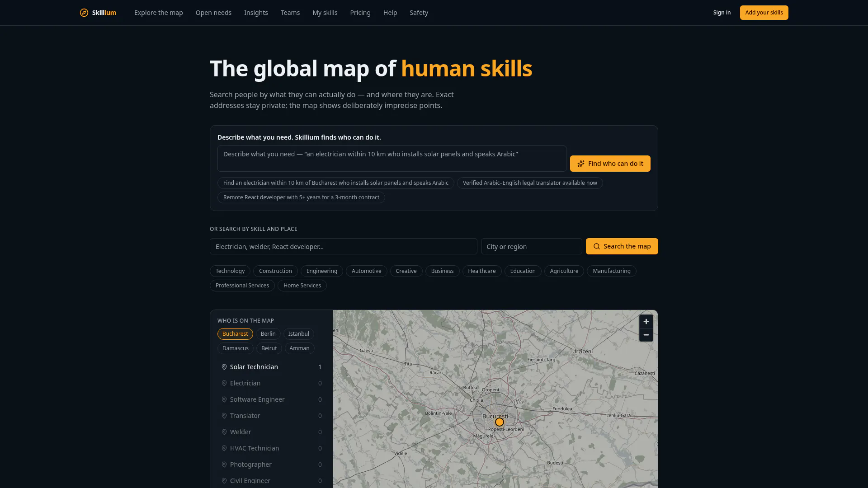The height and width of the screenshot is (488, 868).
Task: Switch map to Istanbul
Action: pyautogui.click(x=299, y=334)
